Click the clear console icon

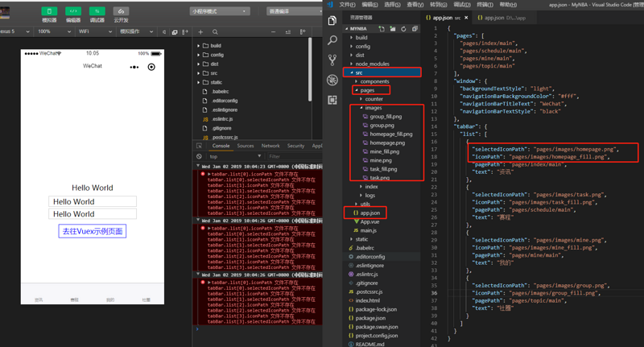(x=199, y=156)
